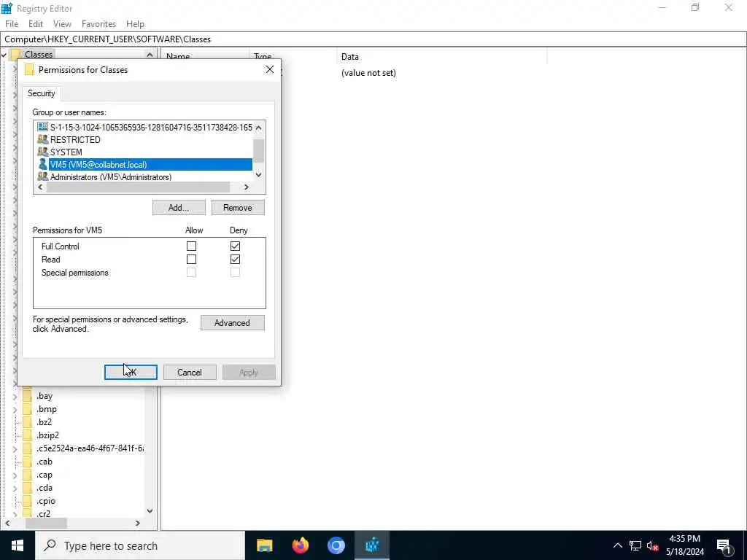Viewport: 747px width, 560px height.
Task: Click the .bzip2 key folder icon
Action: 27,435
